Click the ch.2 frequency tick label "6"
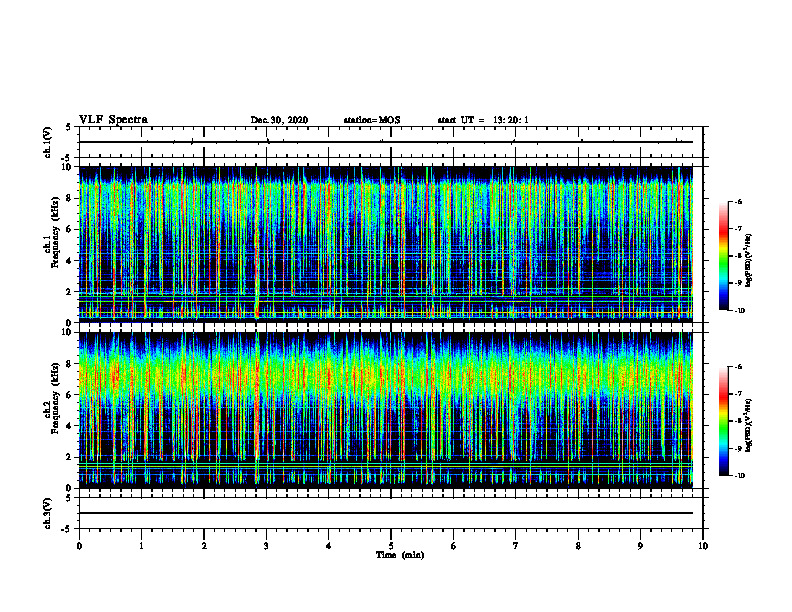The height and width of the screenshot is (612, 792). point(70,395)
